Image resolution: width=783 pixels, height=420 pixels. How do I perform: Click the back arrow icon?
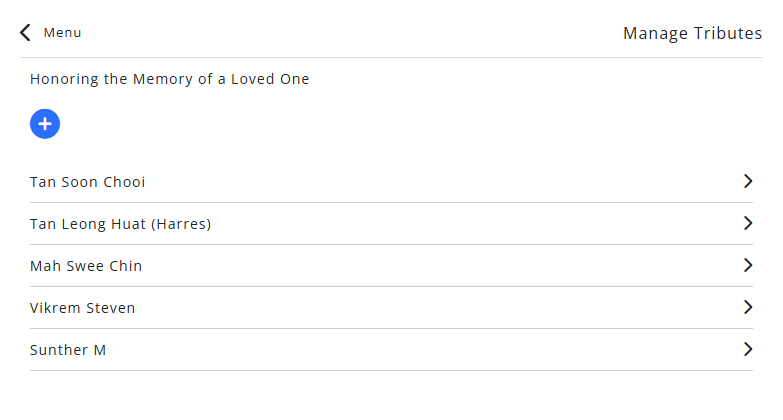click(x=26, y=33)
